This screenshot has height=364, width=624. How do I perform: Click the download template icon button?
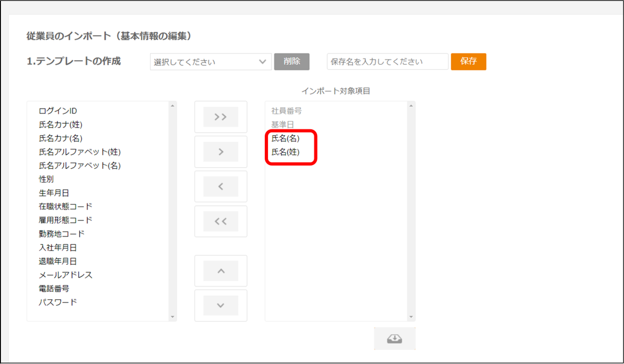(x=395, y=339)
